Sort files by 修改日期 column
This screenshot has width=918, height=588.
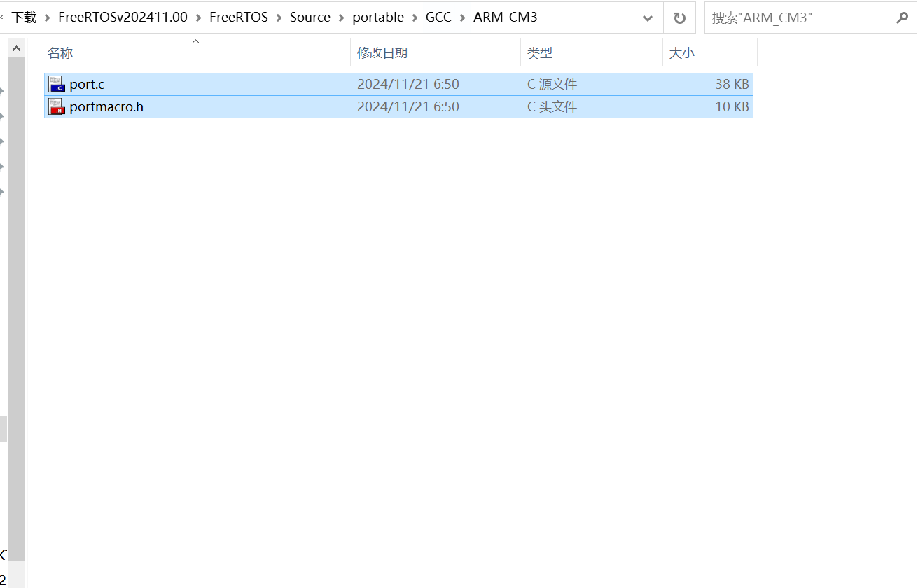(x=382, y=53)
